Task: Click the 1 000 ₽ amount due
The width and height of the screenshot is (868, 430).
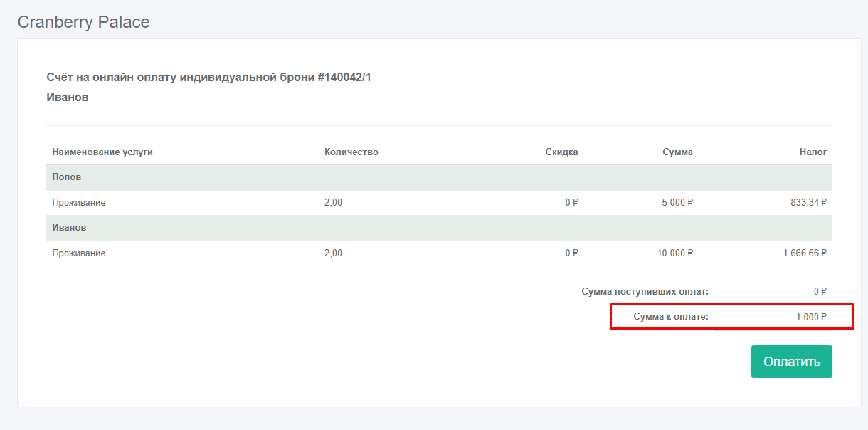Action: click(810, 317)
